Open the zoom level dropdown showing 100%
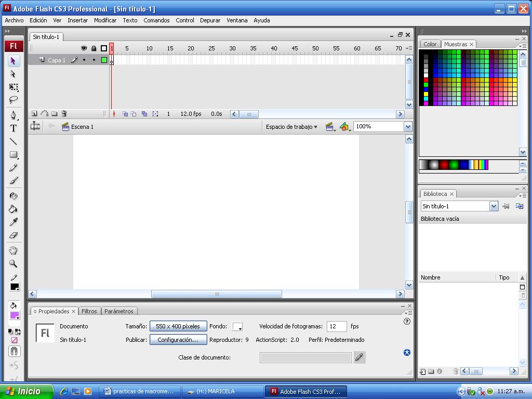Viewport: 532px width, 399px height. coord(408,126)
